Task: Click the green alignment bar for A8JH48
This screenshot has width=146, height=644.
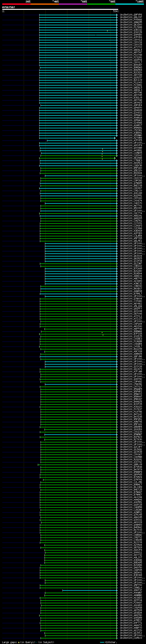Action: pos(78,158)
